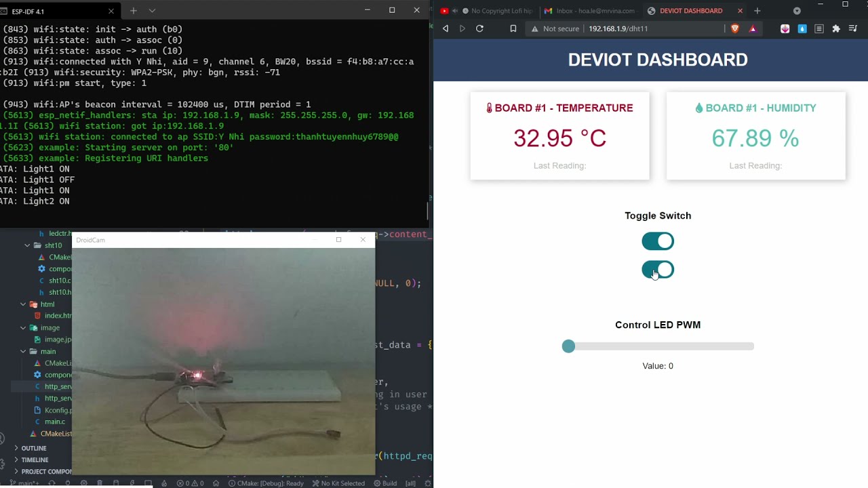Click CMake: [Debug]: Ready status

click(266, 483)
